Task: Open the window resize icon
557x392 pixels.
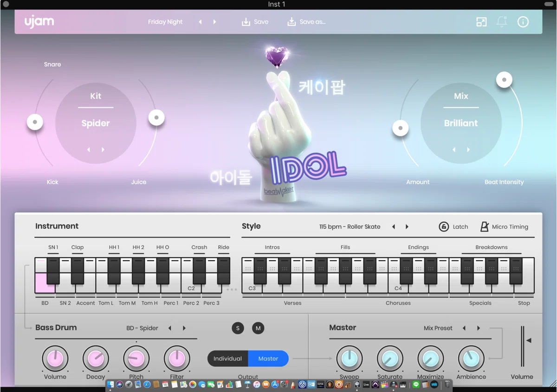Action: pyautogui.click(x=481, y=22)
